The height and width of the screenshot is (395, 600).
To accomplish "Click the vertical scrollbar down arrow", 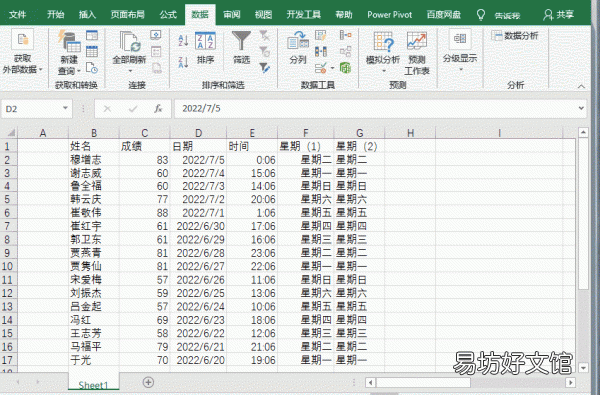I will pyautogui.click(x=583, y=368).
